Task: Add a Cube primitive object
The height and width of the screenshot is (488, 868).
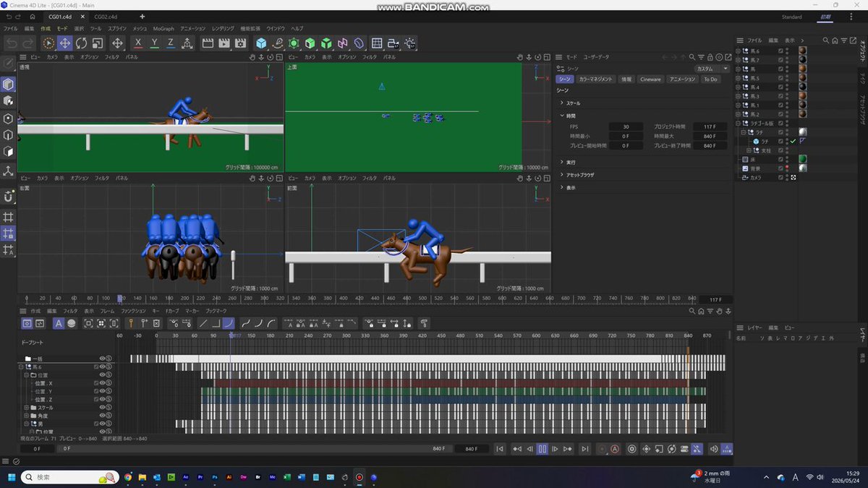Action: point(261,43)
